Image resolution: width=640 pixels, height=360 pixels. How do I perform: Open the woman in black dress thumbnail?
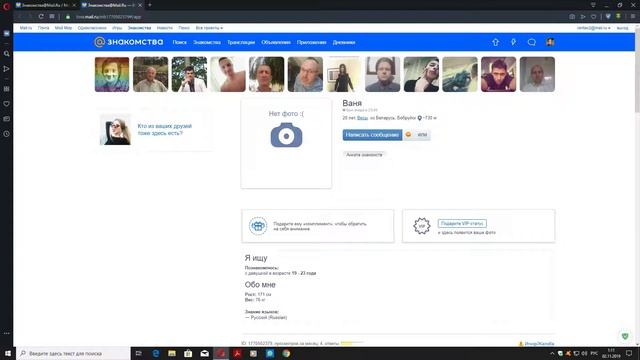click(344, 74)
